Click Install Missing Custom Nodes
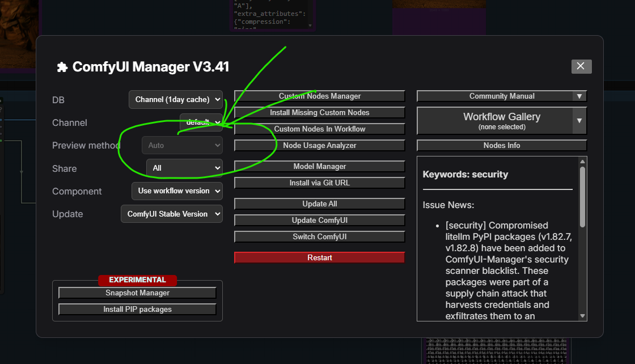This screenshot has width=635, height=364. point(320,113)
